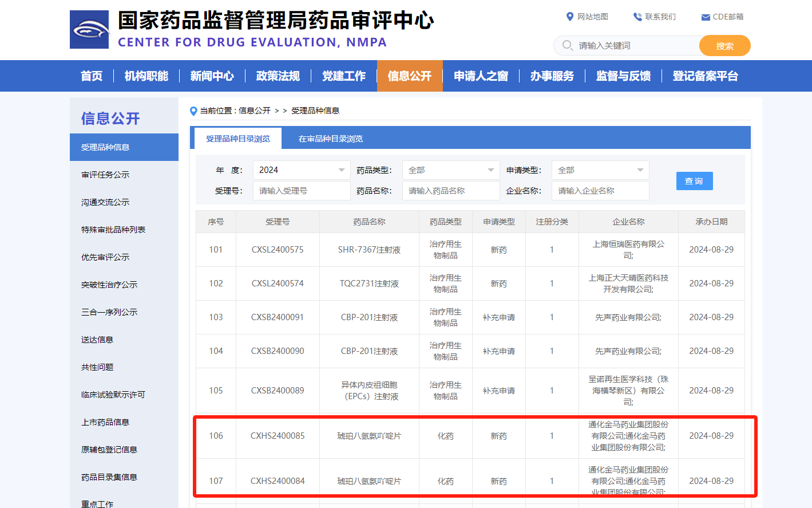Click the CDE邮箱 envelope icon
Screen dimensions: 812x508
[x=706, y=17]
